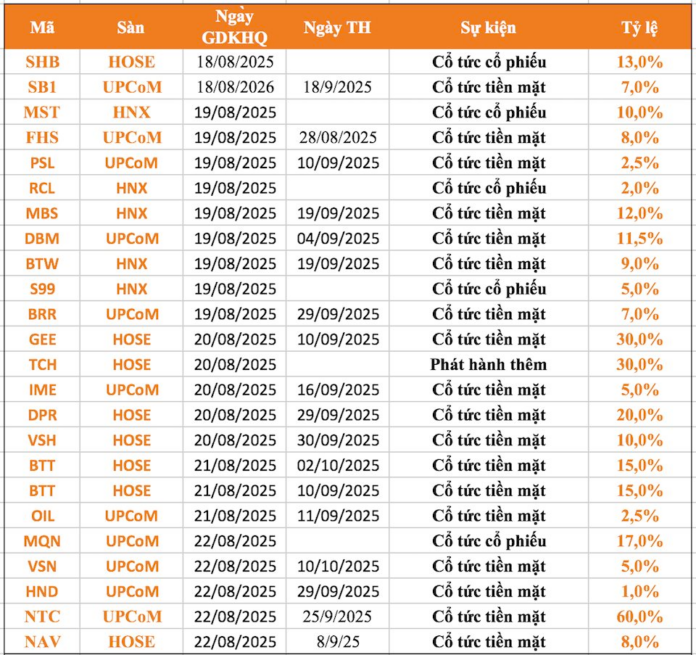
Task: Click the SHB stock code cell
Action: click(x=42, y=62)
